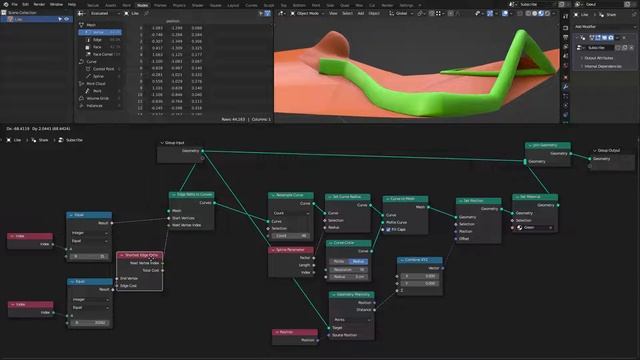This screenshot has width=640, height=360.
Task: Select the Face domain in the spreadsheet
Action: [100, 47]
